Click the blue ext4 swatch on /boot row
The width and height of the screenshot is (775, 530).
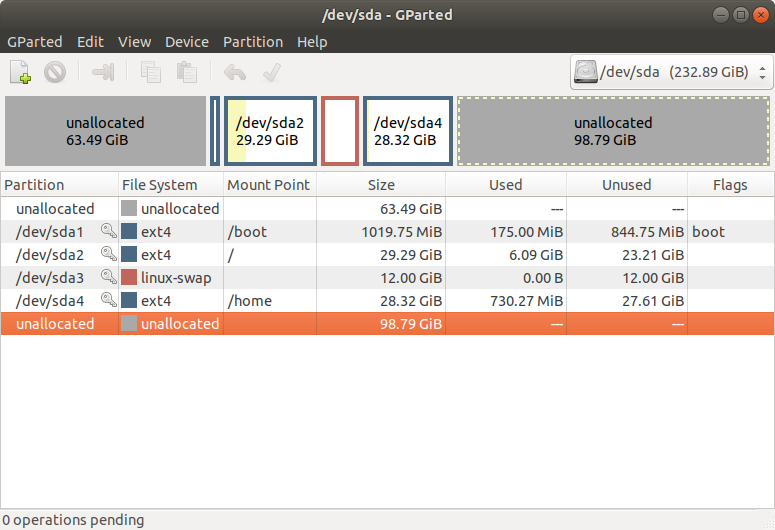(129, 231)
